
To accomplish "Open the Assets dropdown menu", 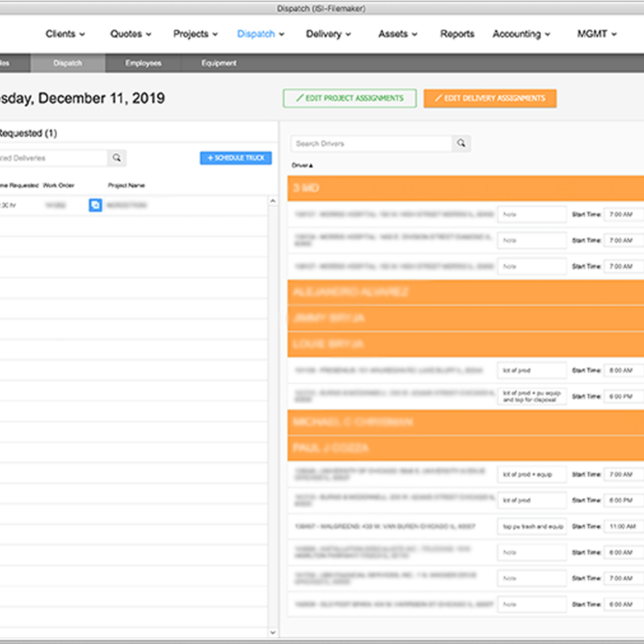I will pyautogui.click(x=398, y=34).
